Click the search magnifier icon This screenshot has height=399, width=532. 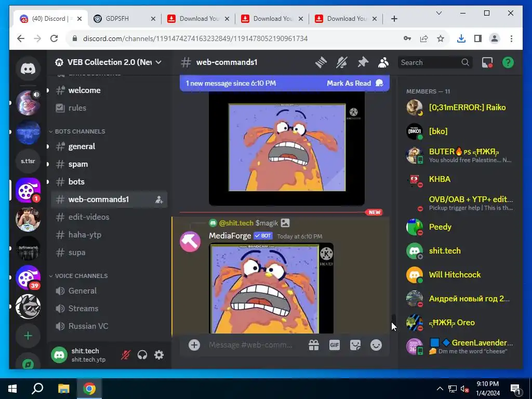pyautogui.click(x=465, y=62)
